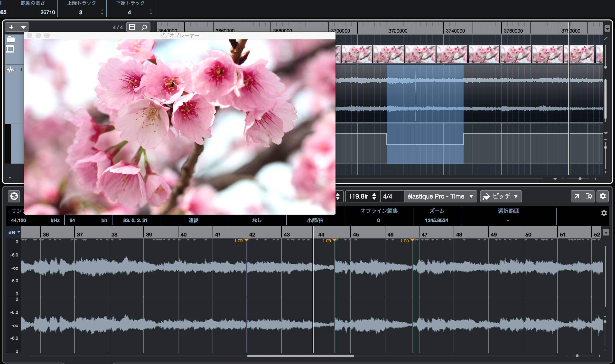
Task: Open track preset dropdown next to plus
Action: 23,27
